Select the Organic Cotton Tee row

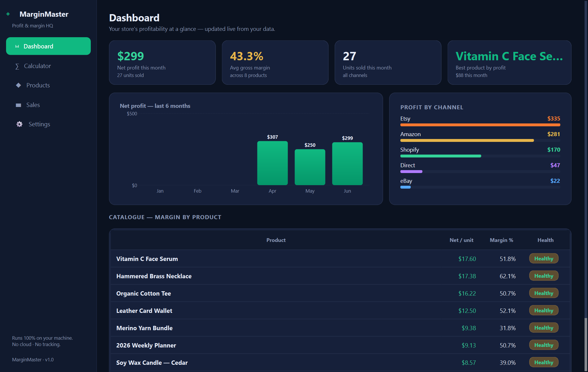(x=340, y=293)
